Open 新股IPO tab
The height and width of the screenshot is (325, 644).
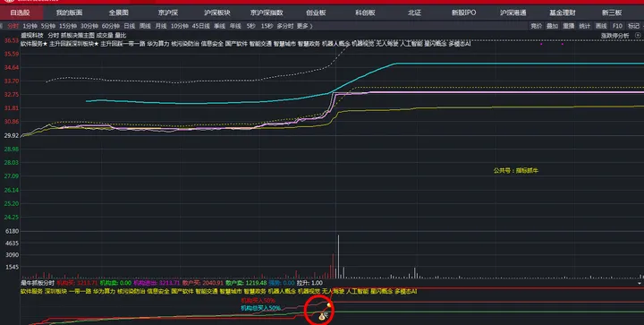point(463,13)
